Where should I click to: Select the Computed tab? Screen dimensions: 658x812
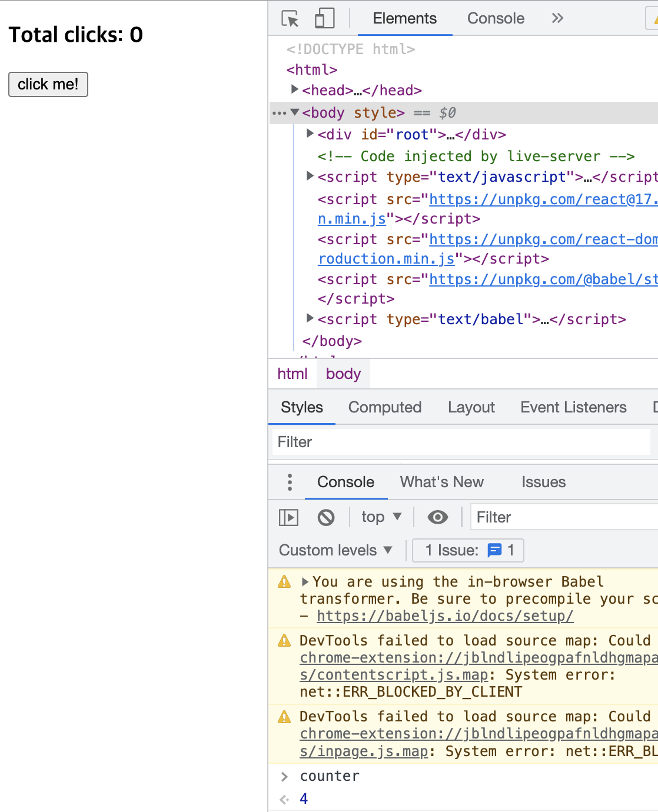pyautogui.click(x=385, y=407)
